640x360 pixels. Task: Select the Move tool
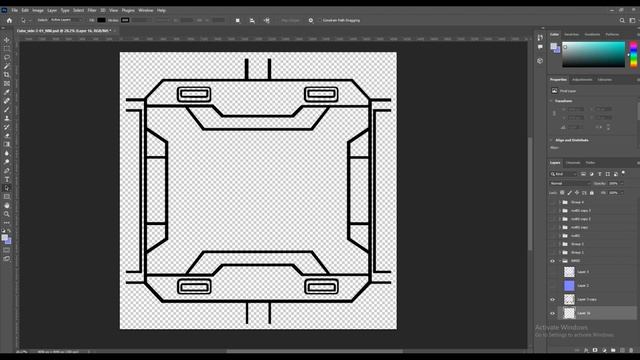pos(7,40)
